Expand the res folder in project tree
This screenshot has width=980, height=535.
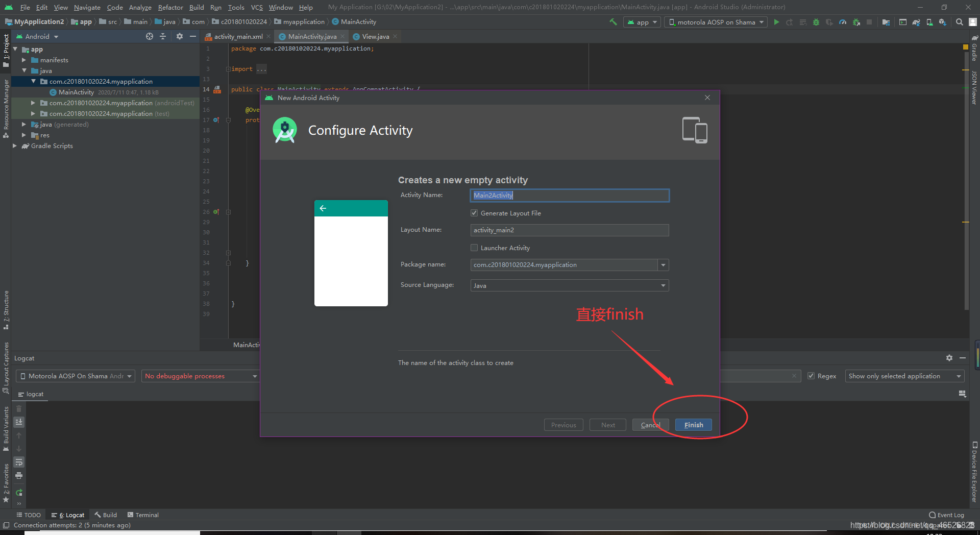point(23,135)
